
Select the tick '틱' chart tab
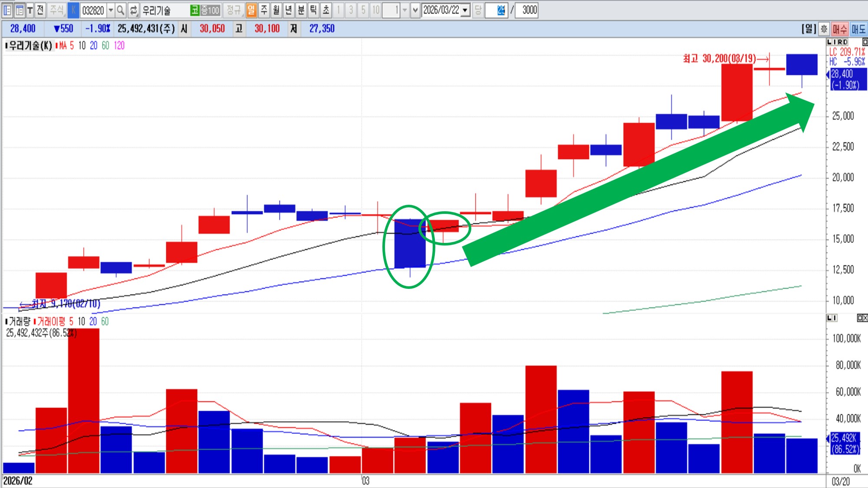pyautogui.click(x=313, y=10)
